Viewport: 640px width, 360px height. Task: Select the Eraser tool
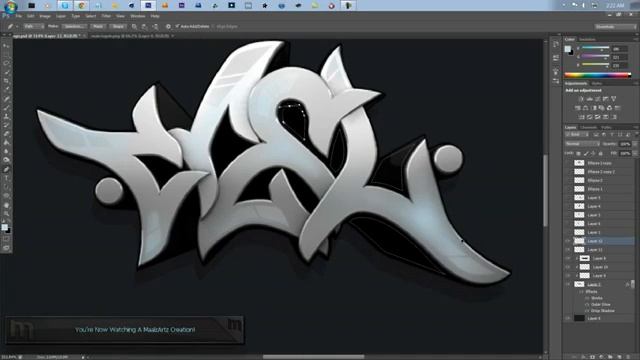(x=6, y=134)
